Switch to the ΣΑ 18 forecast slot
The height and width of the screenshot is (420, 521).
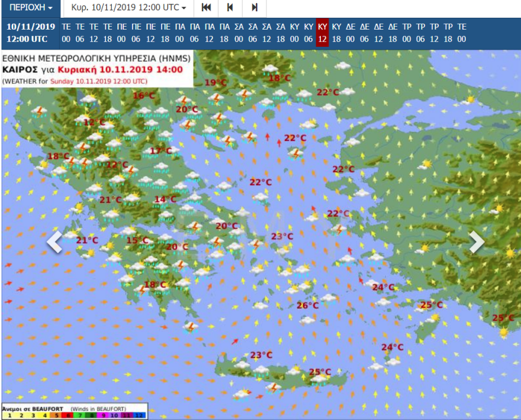(280, 33)
